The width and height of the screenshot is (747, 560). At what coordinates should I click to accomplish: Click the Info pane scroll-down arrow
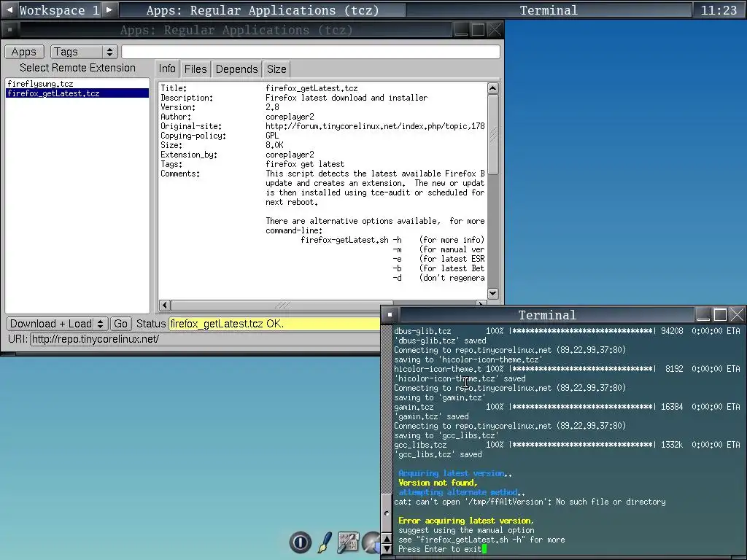492,293
